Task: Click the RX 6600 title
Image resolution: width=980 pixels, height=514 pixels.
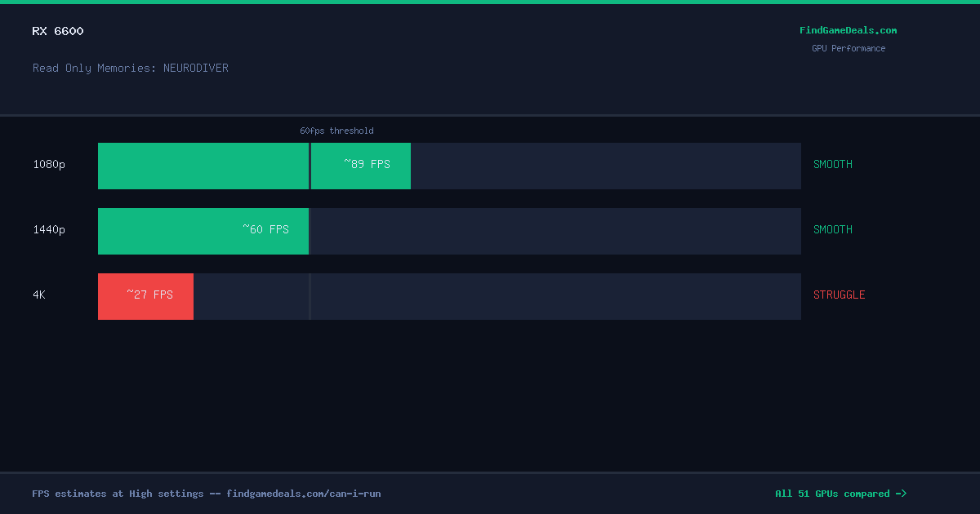Action: 58,31
